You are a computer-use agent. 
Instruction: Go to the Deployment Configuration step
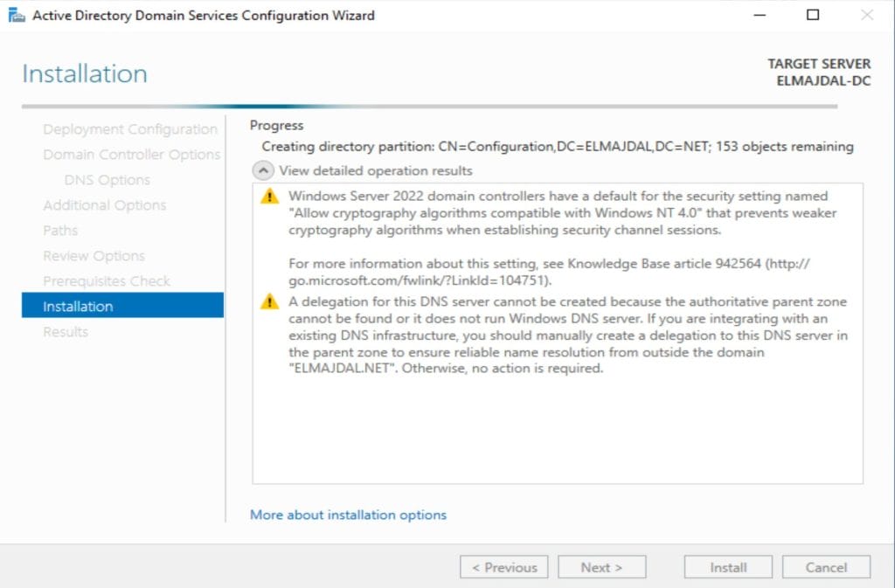(129, 129)
